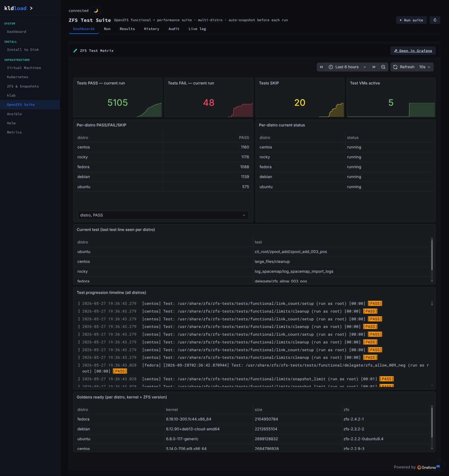Image resolution: width=449 pixels, height=476 pixels.
Task: Click the Grafana logo at bottom
Action: coord(427,467)
